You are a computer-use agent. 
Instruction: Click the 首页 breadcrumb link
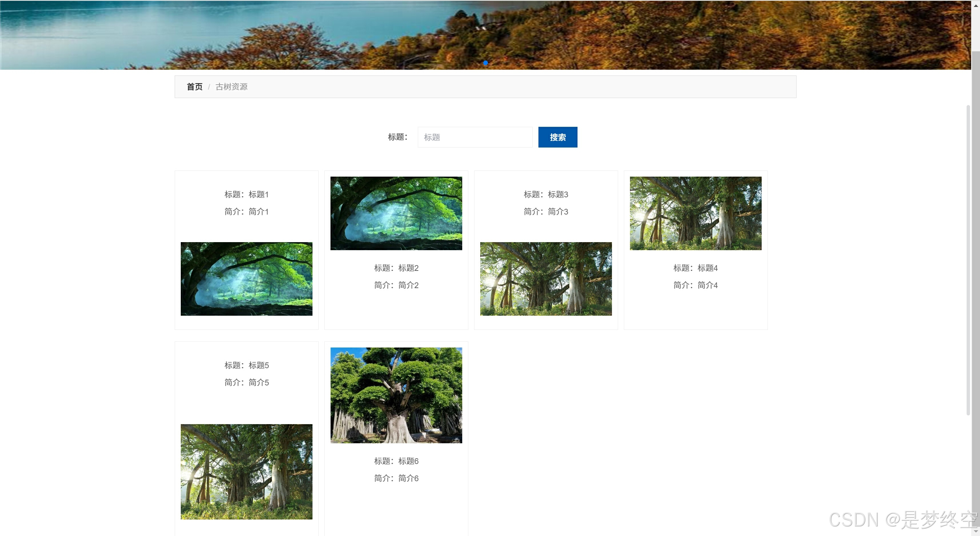[195, 87]
